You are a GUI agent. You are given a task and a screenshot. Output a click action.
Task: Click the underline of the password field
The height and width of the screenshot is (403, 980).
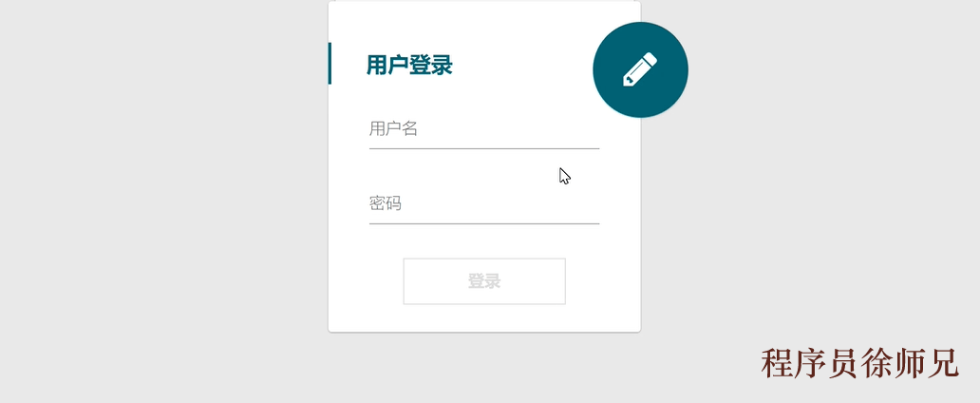pyautogui.click(x=484, y=223)
